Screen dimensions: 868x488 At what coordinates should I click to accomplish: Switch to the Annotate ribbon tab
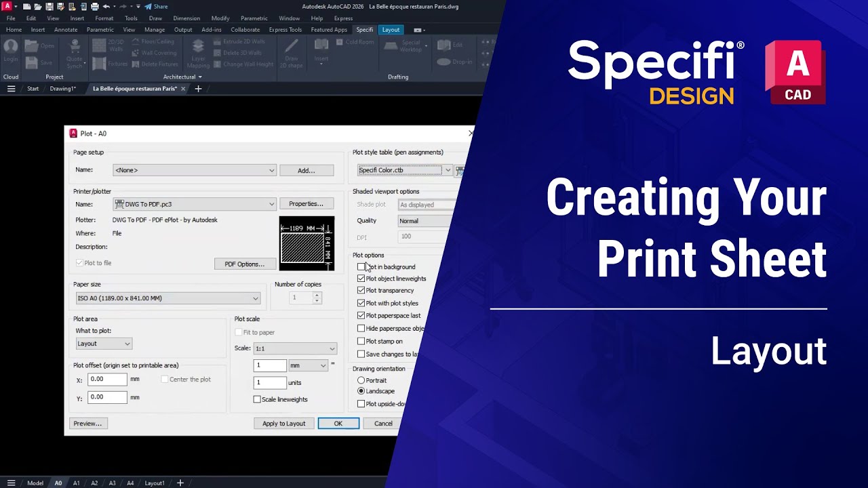[x=66, y=30]
